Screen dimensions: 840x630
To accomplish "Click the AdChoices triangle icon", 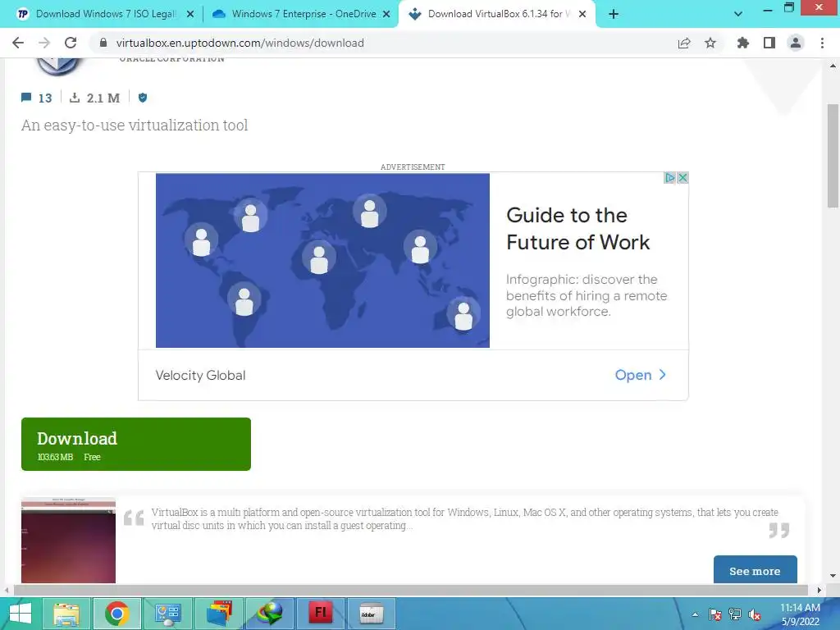I will pyautogui.click(x=669, y=177).
